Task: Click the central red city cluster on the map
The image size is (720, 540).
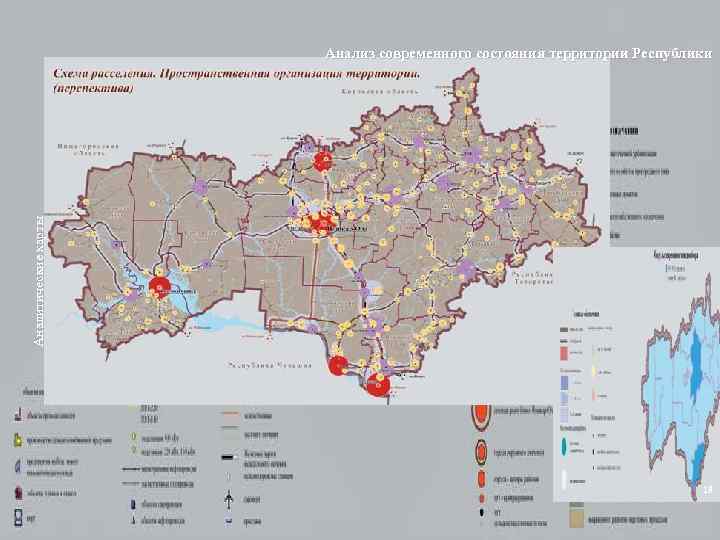Action: [x=321, y=223]
